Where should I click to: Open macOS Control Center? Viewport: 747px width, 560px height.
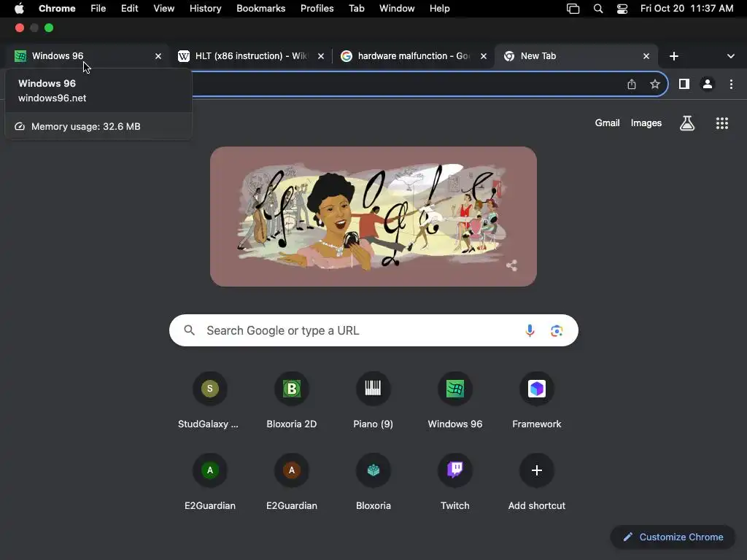click(x=622, y=9)
